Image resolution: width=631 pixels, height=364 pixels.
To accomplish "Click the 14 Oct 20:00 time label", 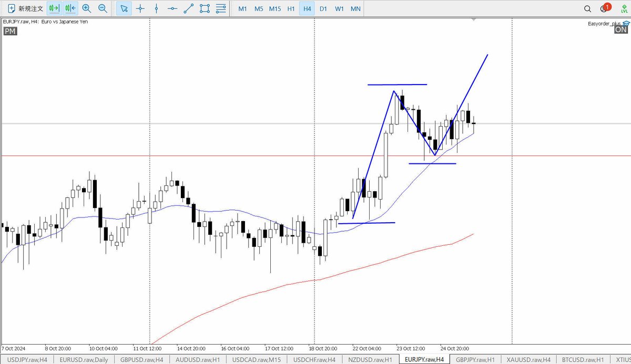I will pyautogui.click(x=191, y=348).
